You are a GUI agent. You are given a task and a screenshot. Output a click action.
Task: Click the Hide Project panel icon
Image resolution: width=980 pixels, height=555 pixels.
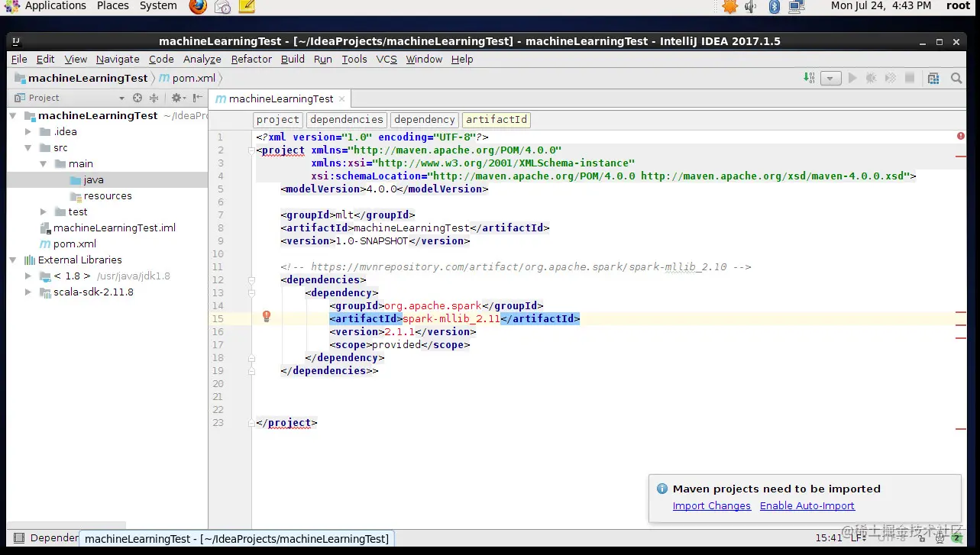198,98
